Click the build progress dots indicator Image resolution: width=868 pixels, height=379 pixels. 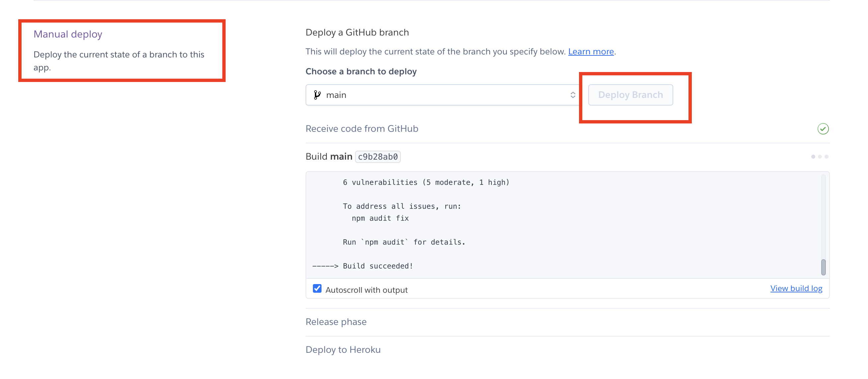[x=820, y=157]
